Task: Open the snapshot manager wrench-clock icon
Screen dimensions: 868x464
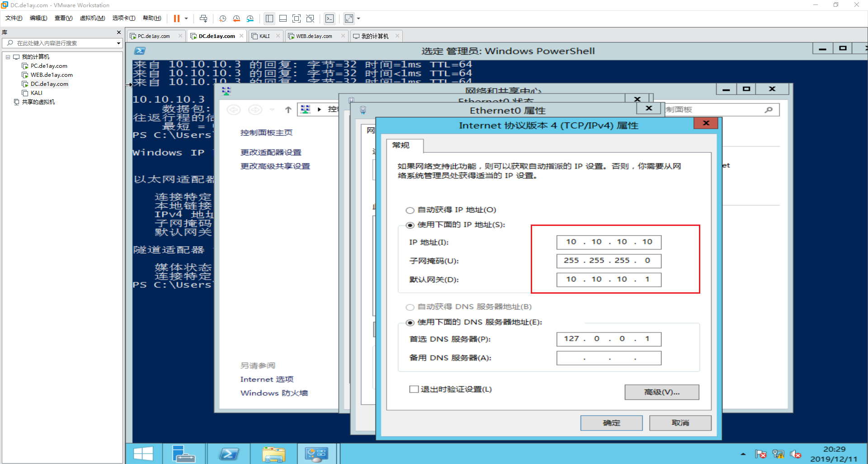Action: [250, 19]
